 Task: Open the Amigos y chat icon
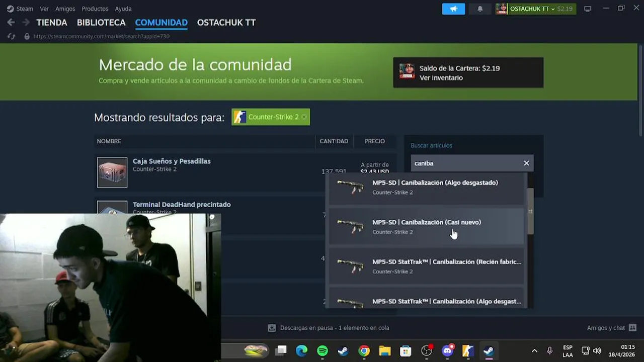click(x=632, y=328)
